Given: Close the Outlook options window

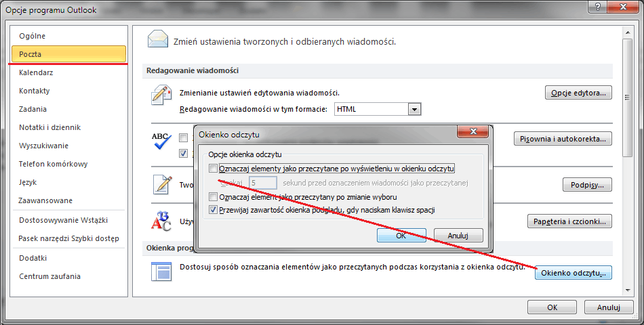Looking at the screenshot, I should (623, 6).
